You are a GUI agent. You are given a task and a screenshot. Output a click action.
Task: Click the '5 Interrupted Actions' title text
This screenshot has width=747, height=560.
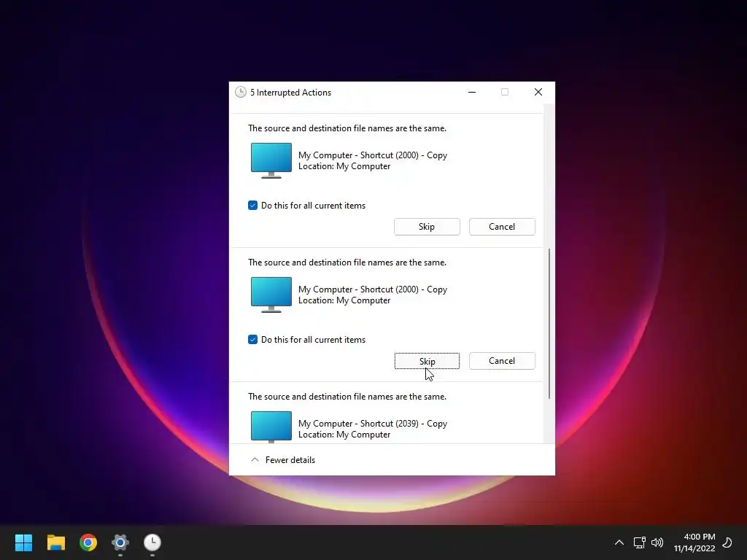[290, 93]
